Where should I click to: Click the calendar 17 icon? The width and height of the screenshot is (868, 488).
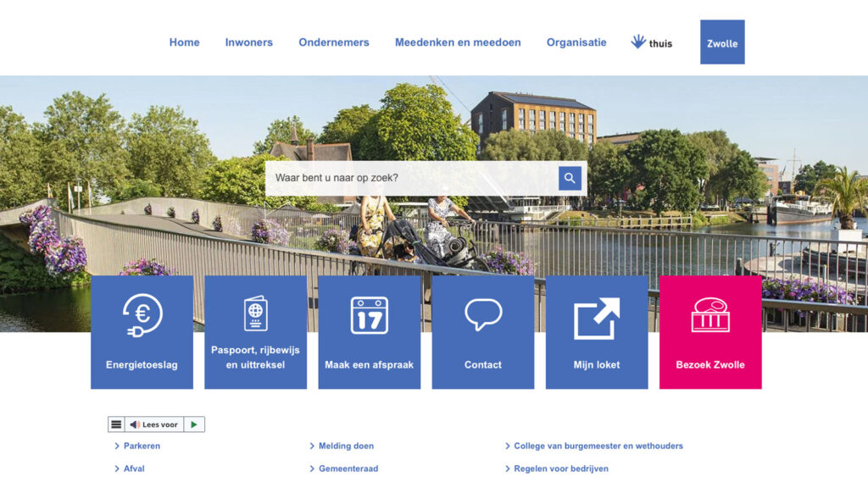click(x=370, y=315)
